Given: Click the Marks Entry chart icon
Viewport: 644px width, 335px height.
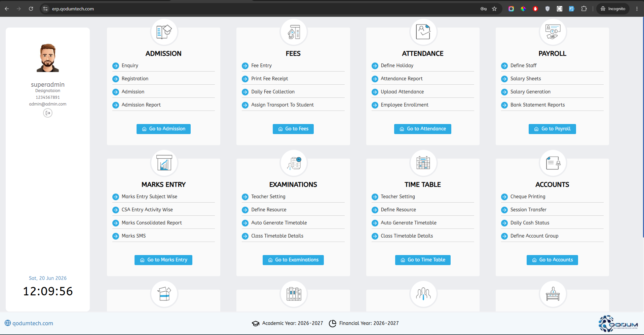Looking at the screenshot, I should (x=164, y=163).
